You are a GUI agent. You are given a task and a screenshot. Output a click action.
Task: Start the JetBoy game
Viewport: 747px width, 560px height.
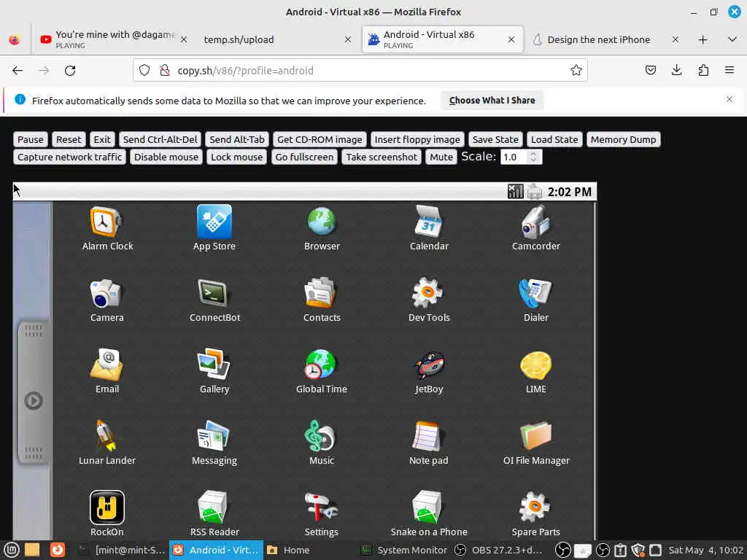pyautogui.click(x=429, y=371)
